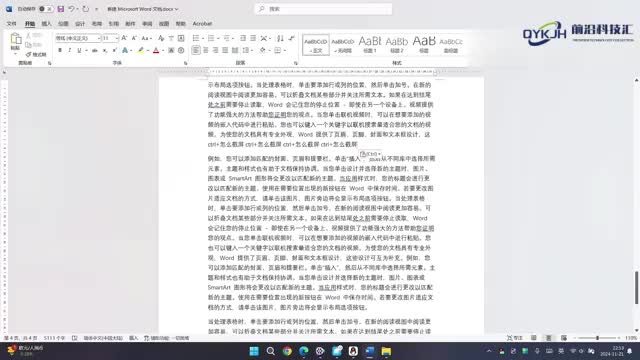Apply the red font color
This screenshot has height=360, width=640.
click(156, 50)
